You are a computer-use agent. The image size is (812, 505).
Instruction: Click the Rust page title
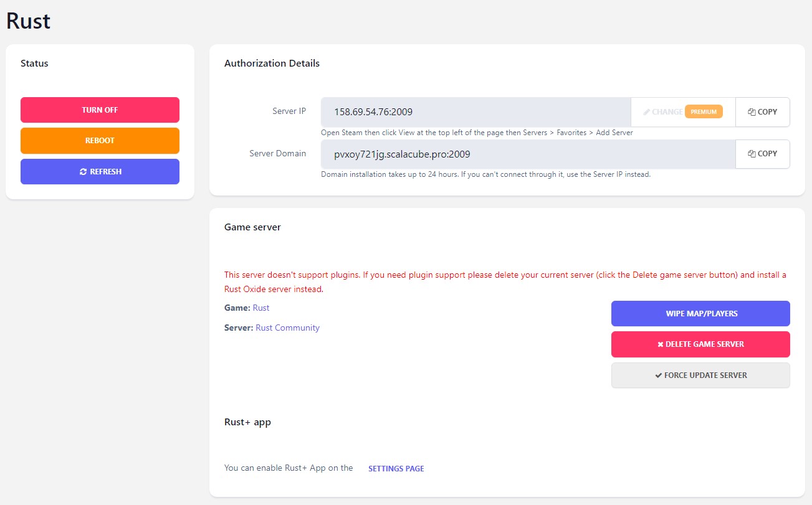point(28,21)
